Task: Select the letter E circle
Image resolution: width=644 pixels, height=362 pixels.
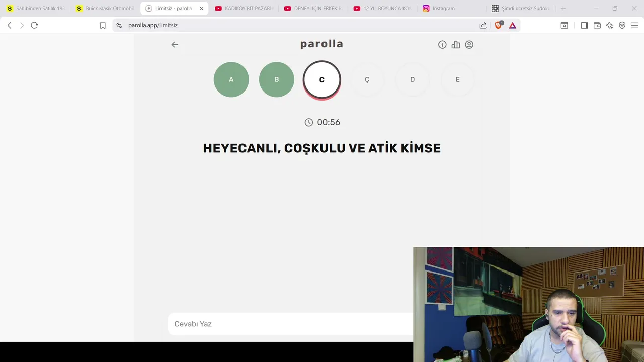Action: (x=458, y=79)
